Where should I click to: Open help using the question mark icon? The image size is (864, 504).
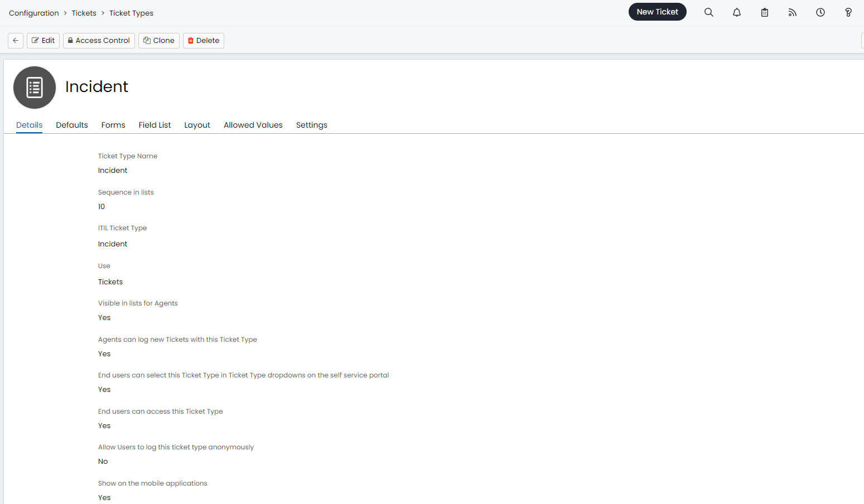[848, 12]
